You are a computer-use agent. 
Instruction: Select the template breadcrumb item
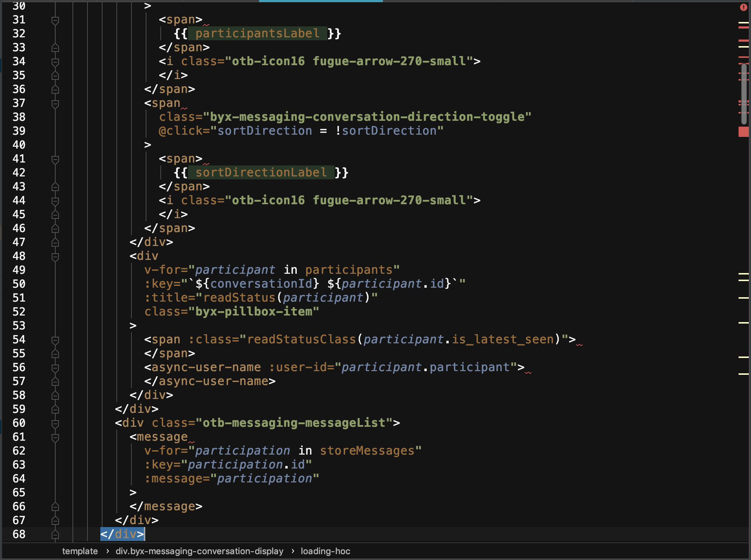coord(80,551)
